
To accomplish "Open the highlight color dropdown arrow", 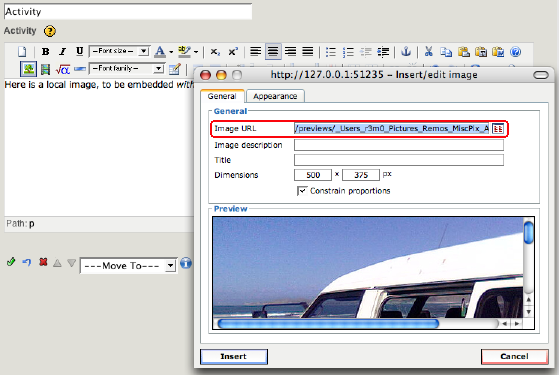I will click(196, 52).
